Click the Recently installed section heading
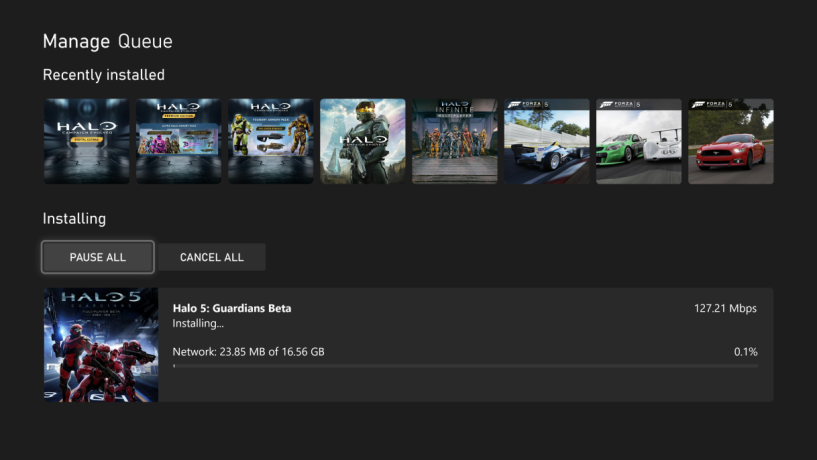The width and height of the screenshot is (817, 460). coord(104,75)
